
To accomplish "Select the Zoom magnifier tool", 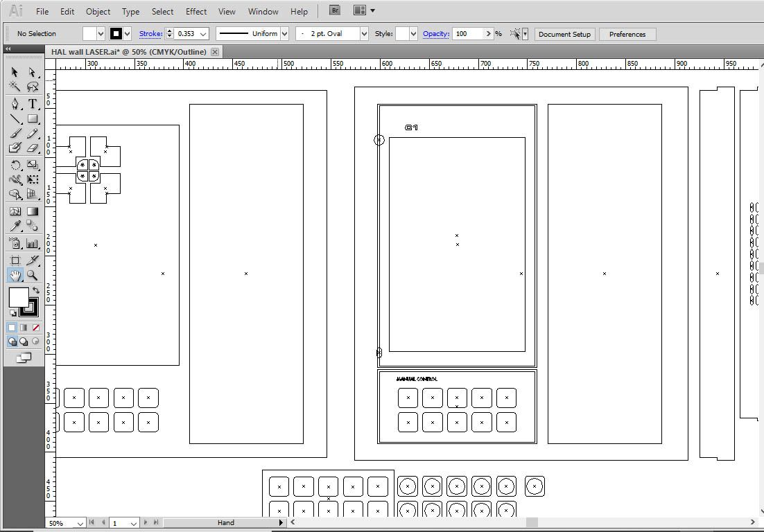I will [x=32, y=275].
